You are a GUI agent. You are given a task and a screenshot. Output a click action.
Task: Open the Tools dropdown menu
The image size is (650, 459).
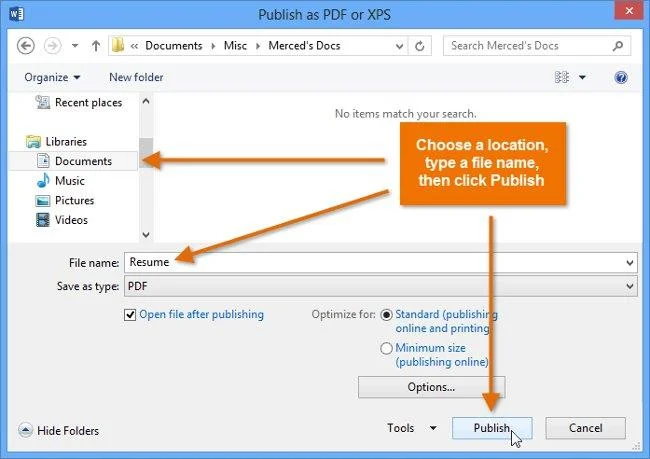[x=412, y=428]
